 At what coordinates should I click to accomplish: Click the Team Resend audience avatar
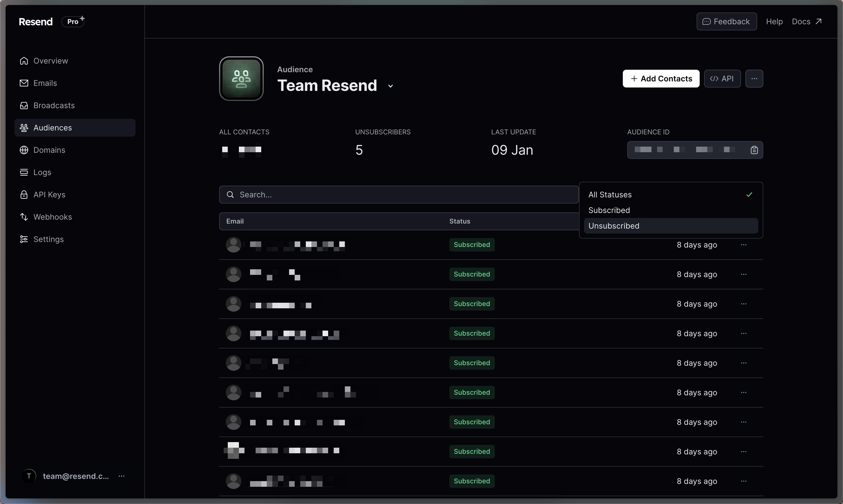pyautogui.click(x=241, y=78)
